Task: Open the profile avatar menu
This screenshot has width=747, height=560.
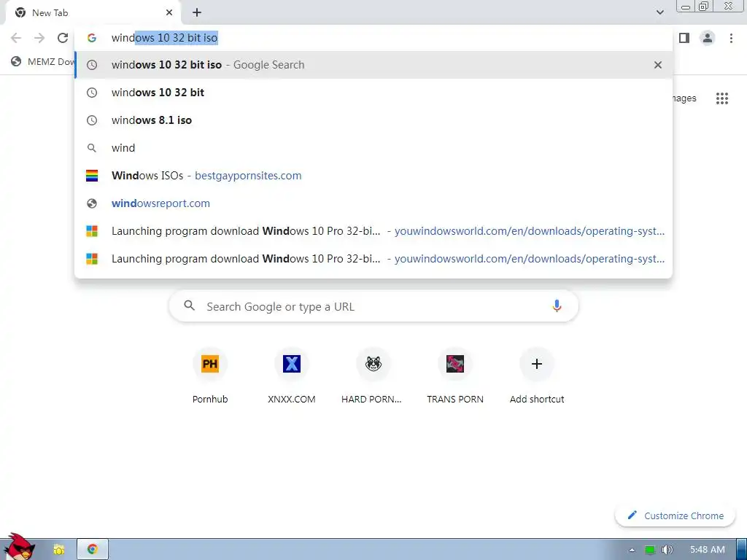Action: click(708, 38)
